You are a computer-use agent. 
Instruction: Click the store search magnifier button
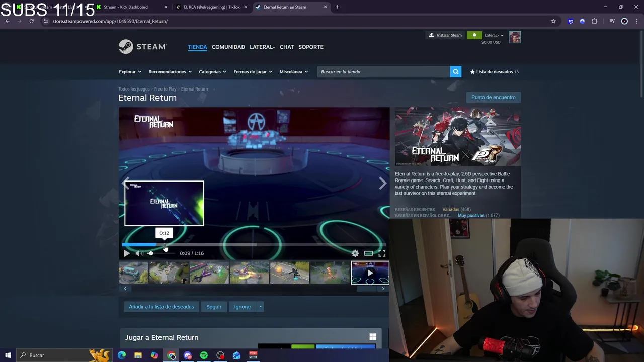point(456,72)
